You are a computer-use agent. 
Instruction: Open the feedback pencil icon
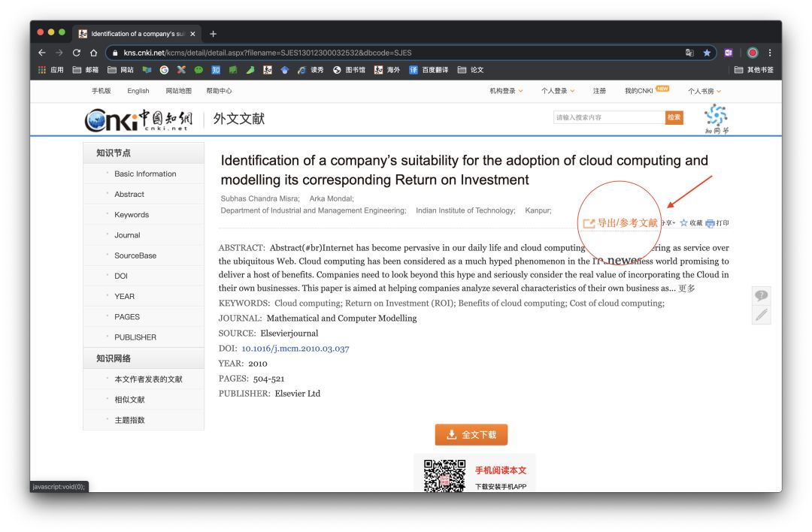click(x=761, y=315)
